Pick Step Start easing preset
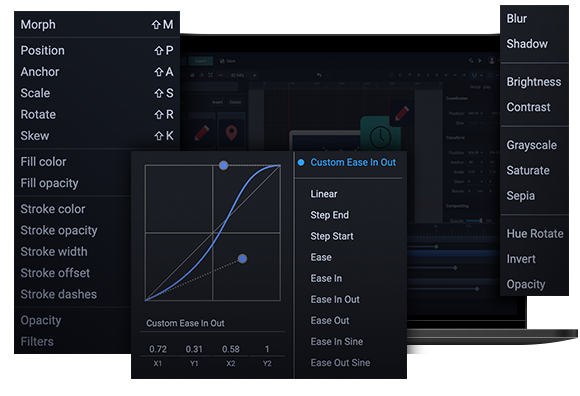Screen dimensions: 580x396 pyautogui.click(x=332, y=236)
